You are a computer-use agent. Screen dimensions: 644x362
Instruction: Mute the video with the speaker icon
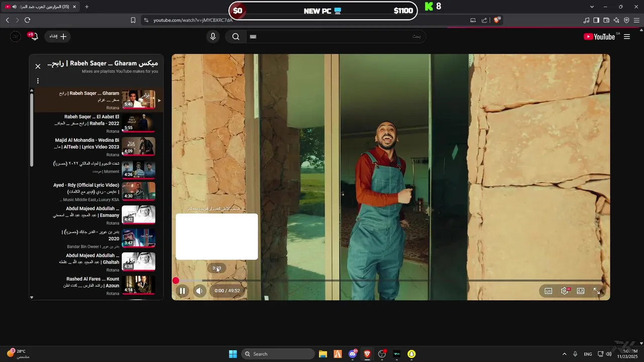tap(200, 291)
